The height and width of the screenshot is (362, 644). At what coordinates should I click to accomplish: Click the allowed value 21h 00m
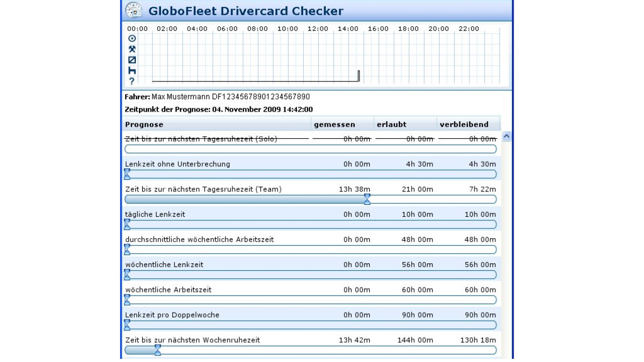[418, 189]
